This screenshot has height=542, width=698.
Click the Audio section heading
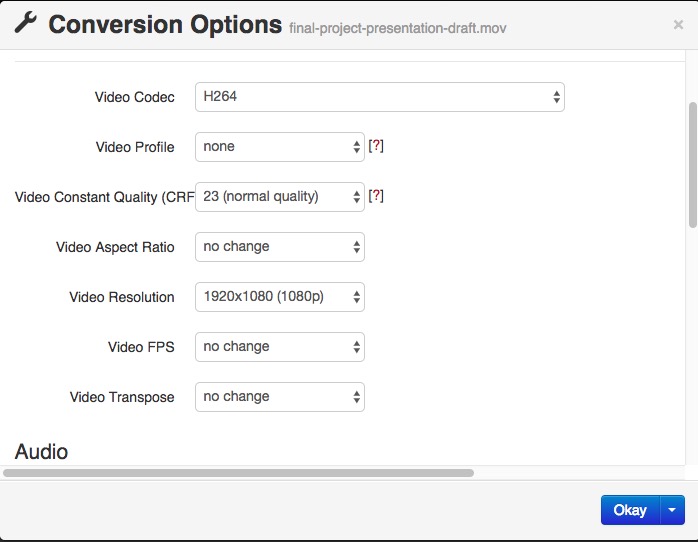tap(42, 452)
